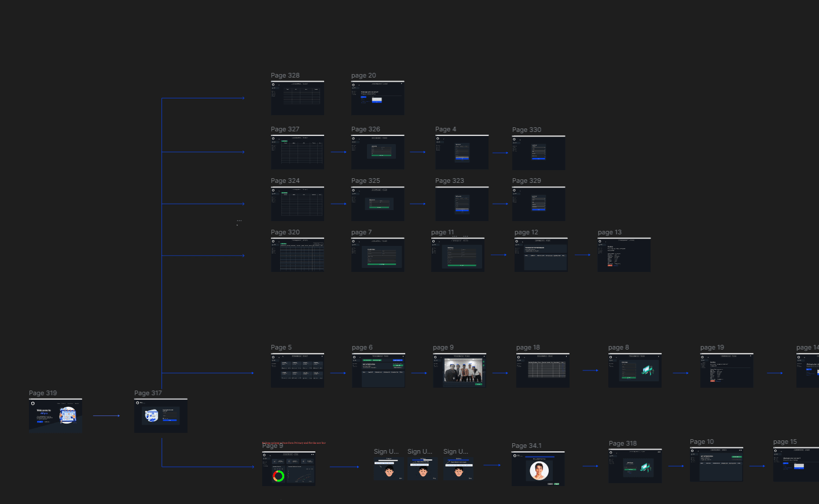
Task: Select the Page 326 frame label
Action: tap(366, 129)
